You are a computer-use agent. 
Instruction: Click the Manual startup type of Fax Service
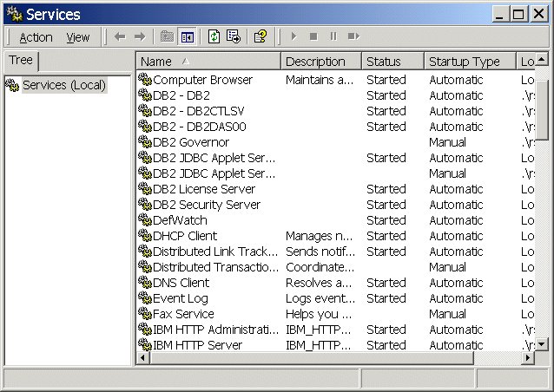[448, 314]
